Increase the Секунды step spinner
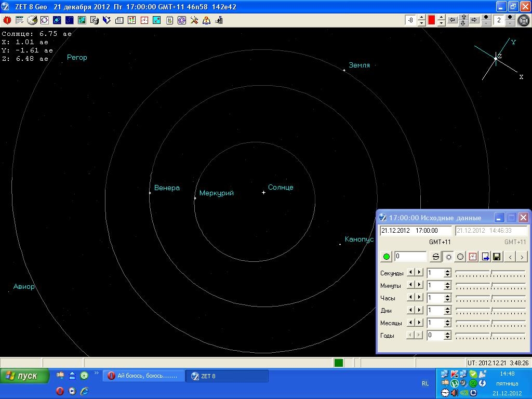The width and height of the screenshot is (532, 399). click(447, 271)
